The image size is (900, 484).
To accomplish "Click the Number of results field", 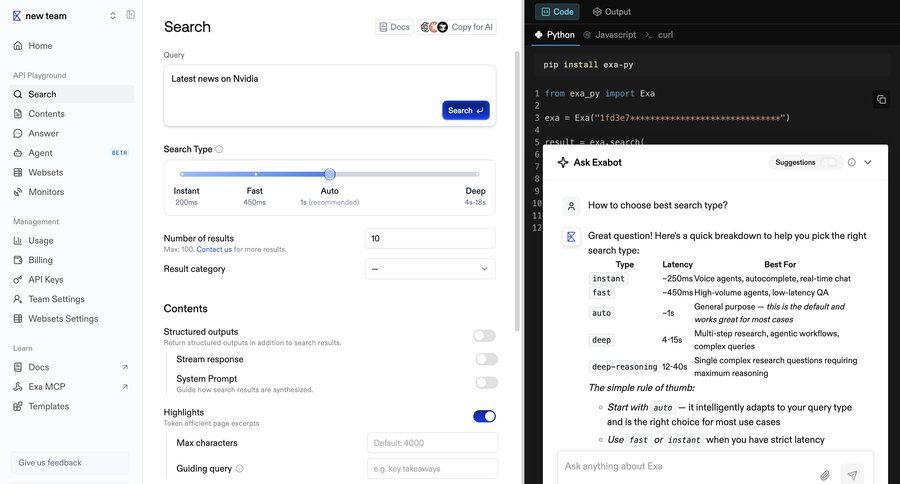I will click(430, 238).
